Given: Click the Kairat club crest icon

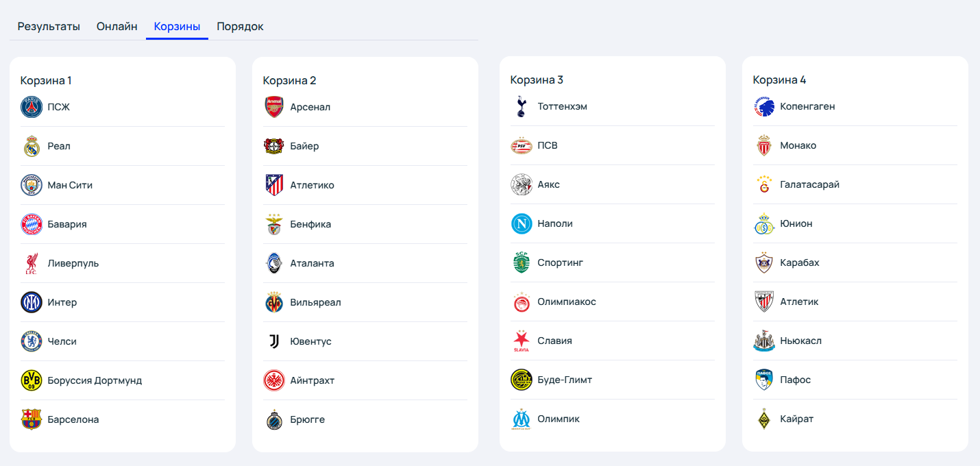Looking at the screenshot, I should coord(764,419).
